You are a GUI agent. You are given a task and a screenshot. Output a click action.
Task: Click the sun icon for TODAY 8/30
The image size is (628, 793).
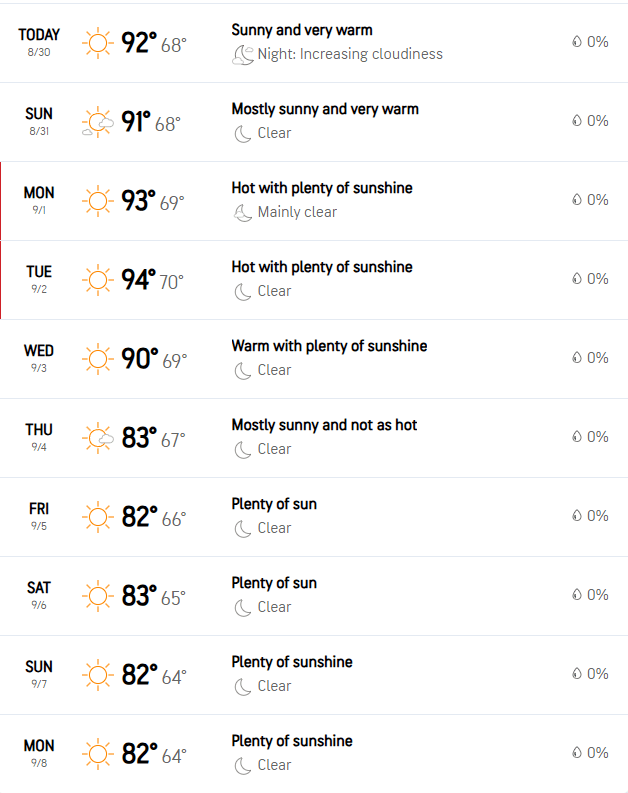(x=97, y=43)
